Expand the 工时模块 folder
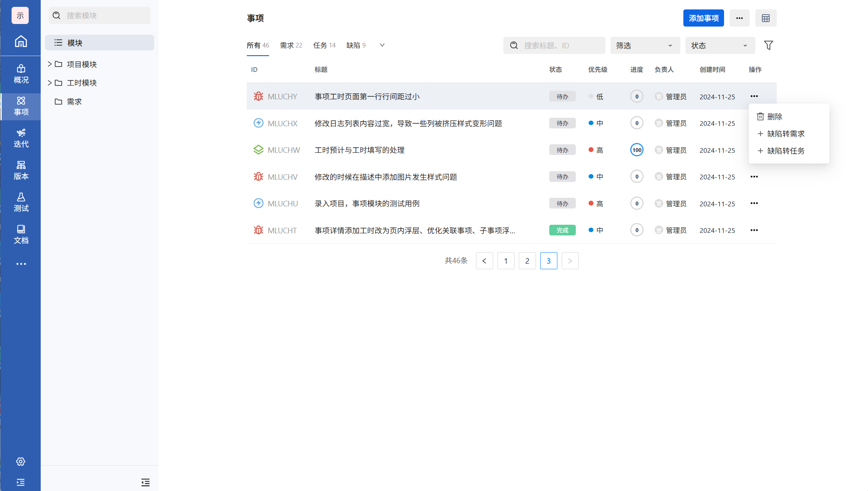 50,83
